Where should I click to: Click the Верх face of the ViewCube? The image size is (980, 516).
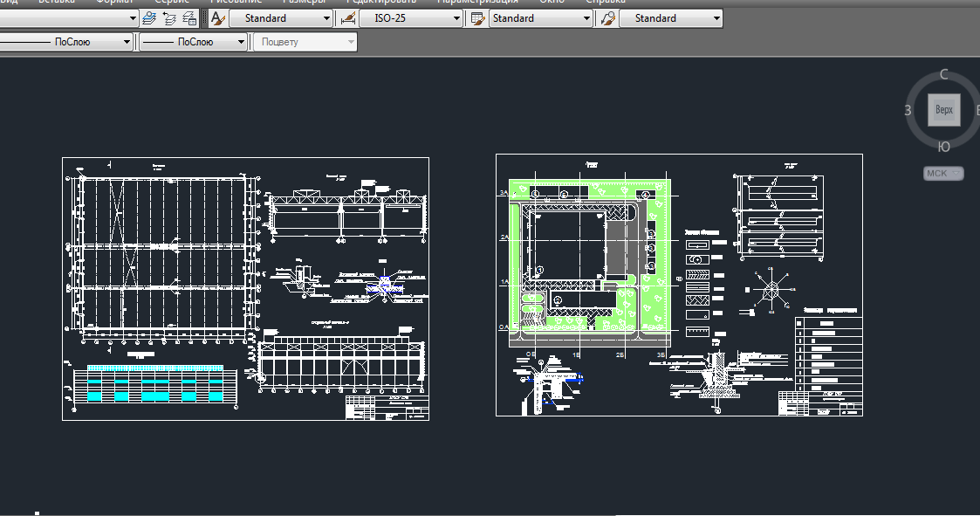(x=943, y=110)
